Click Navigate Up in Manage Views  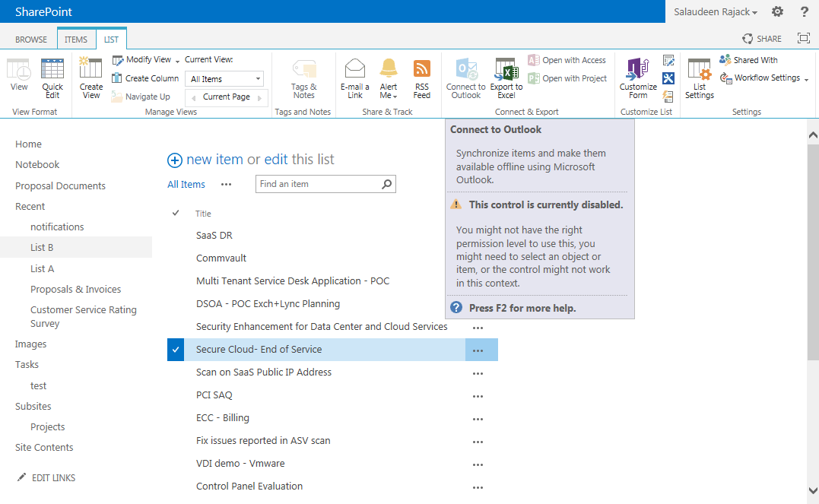click(141, 97)
